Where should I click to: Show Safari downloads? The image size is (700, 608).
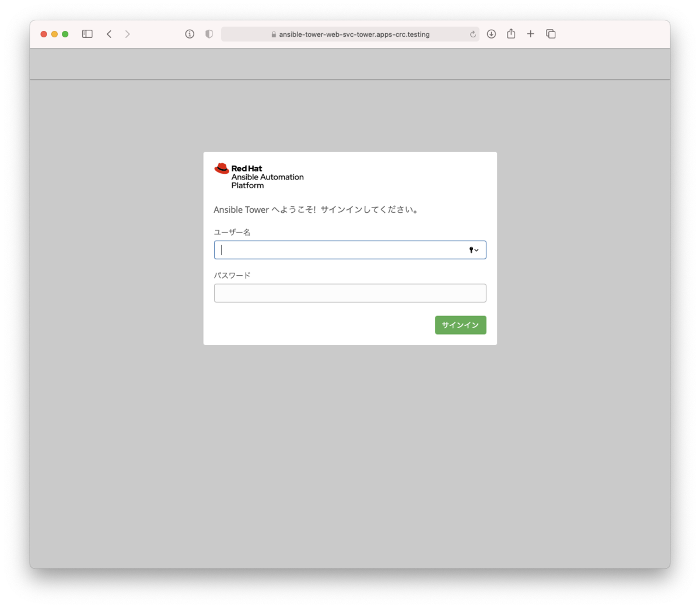click(x=491, y=34)
